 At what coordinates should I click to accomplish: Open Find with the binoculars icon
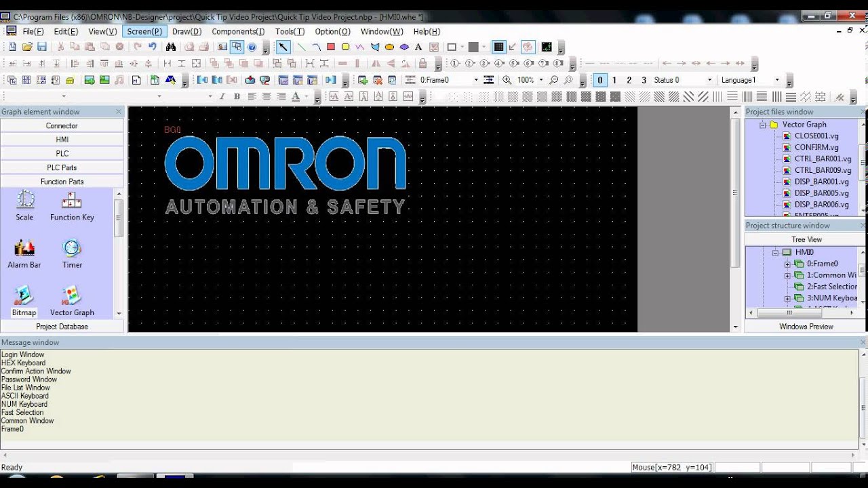(171, 47)
